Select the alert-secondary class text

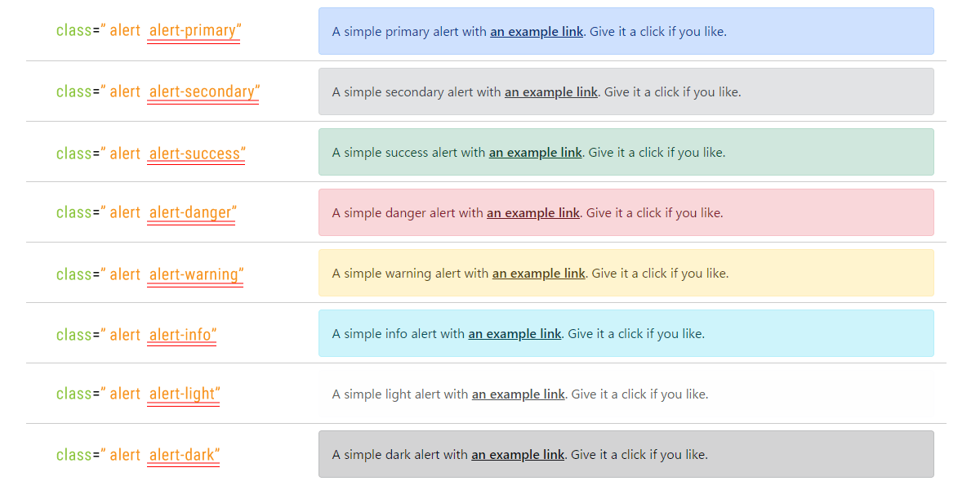pyautogui.click(x=204, y=91)
